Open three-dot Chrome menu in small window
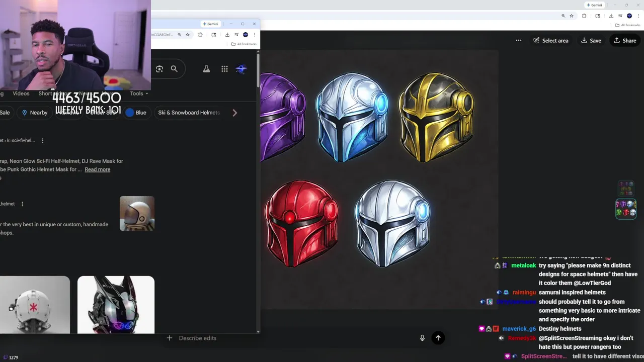Image resolution: width=644 pixels, height=362 pixels. [255, 35]
